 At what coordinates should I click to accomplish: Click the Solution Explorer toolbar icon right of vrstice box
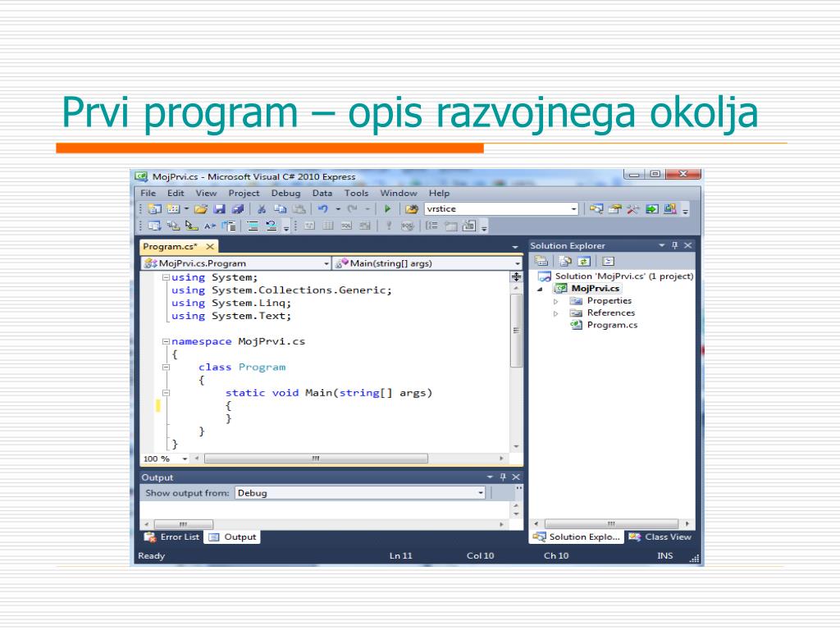pyautogui.click(x=596, y=209)
